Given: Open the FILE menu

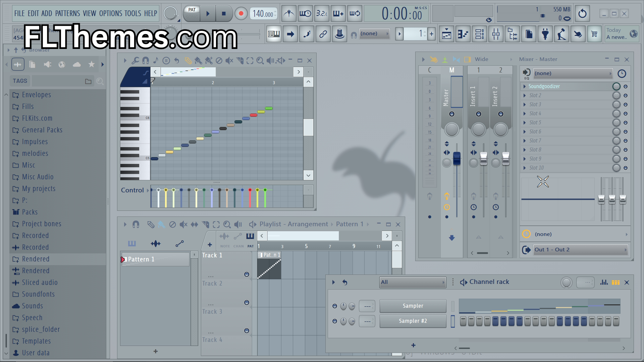Looking at the screenshot, I should (x=19, y=13).
